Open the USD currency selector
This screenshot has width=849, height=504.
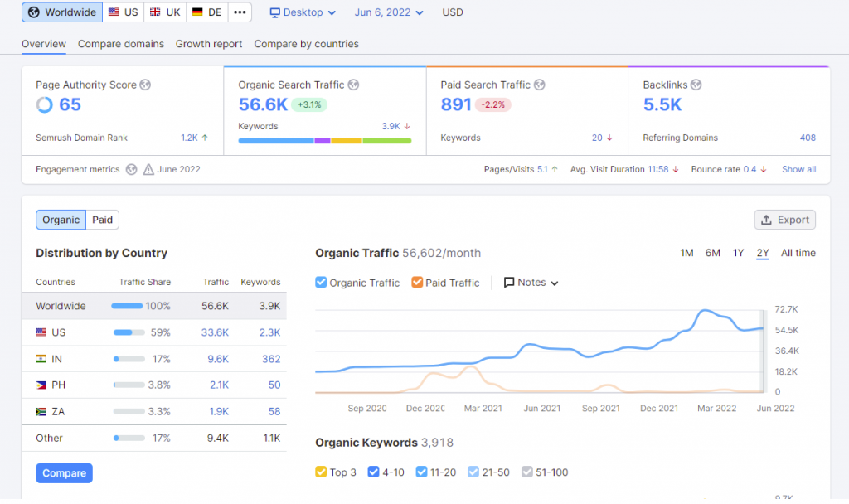click(453, 12)
